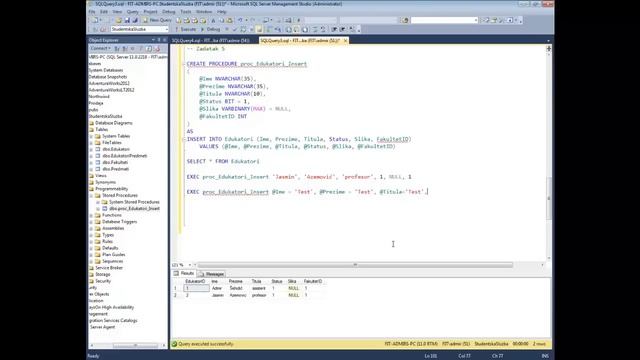Open the Results tab

click(x=184, y=273)
